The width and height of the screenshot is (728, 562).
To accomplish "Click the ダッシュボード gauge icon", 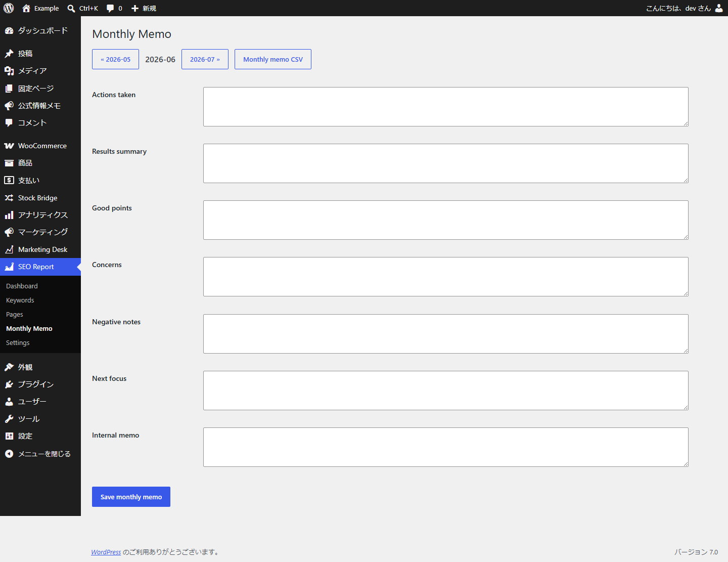I will coord(9,31).
